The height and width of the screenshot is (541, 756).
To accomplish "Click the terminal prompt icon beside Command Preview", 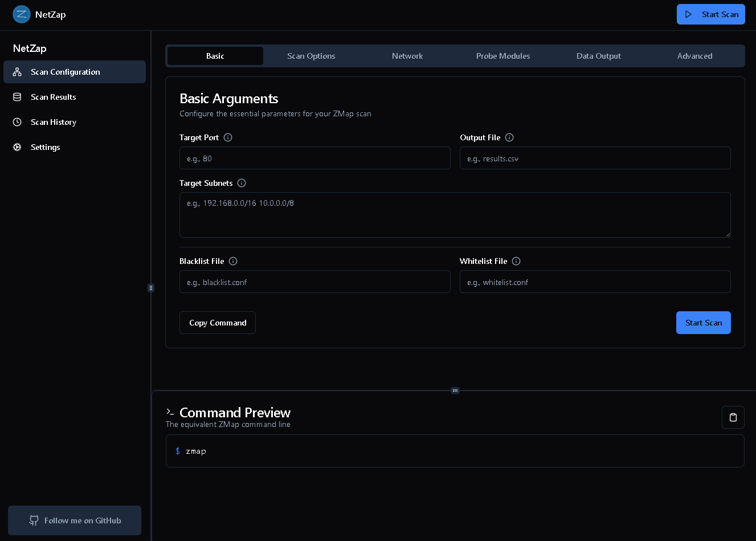I will [170, 412].
